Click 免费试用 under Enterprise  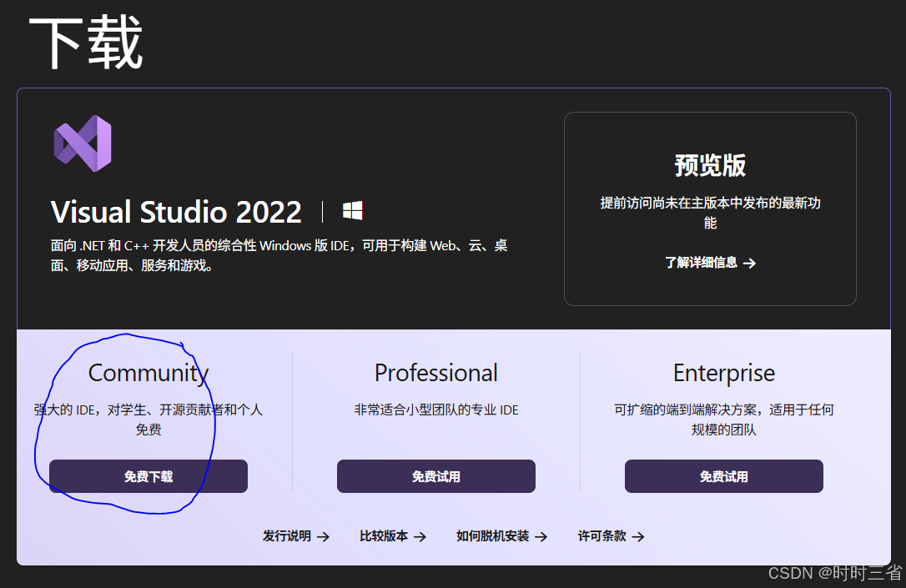click(x=724, y=476)
